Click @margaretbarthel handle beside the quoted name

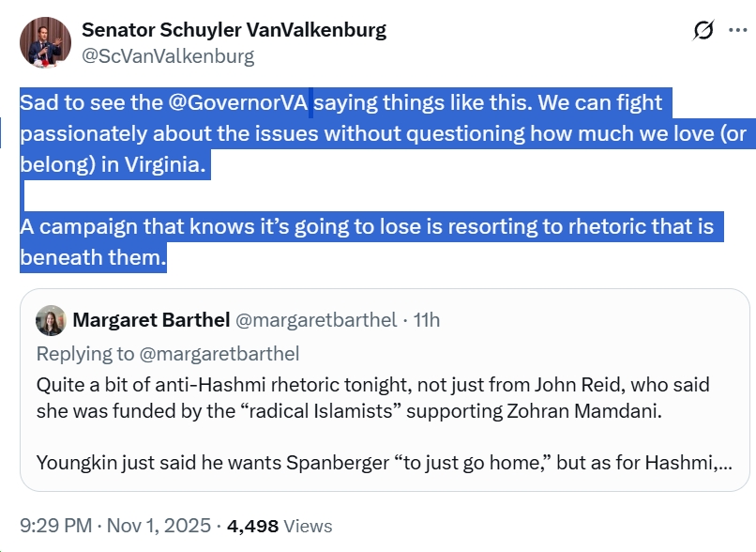coord(316,320)
